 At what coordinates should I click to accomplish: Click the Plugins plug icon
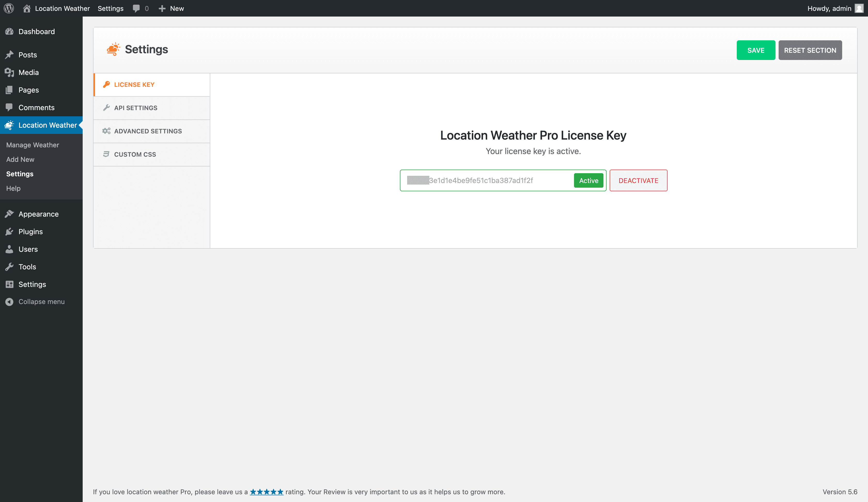click(x=9, y=232)
